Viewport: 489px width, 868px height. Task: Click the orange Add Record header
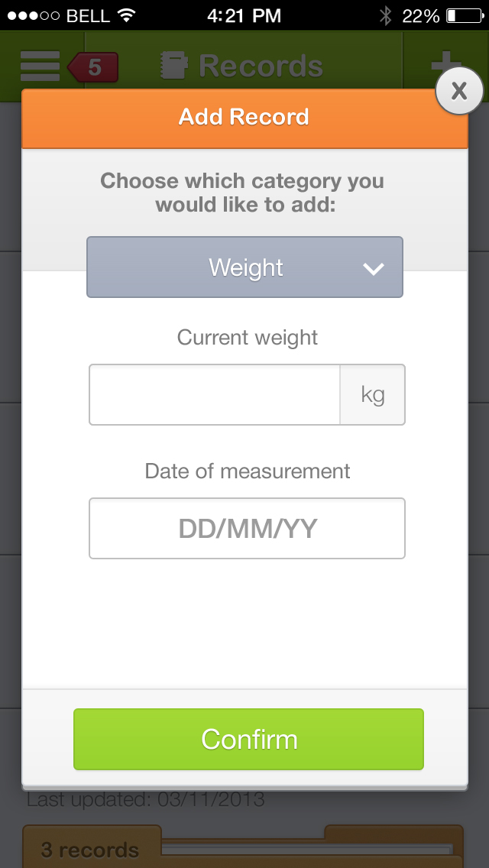[x=244, y=117]
